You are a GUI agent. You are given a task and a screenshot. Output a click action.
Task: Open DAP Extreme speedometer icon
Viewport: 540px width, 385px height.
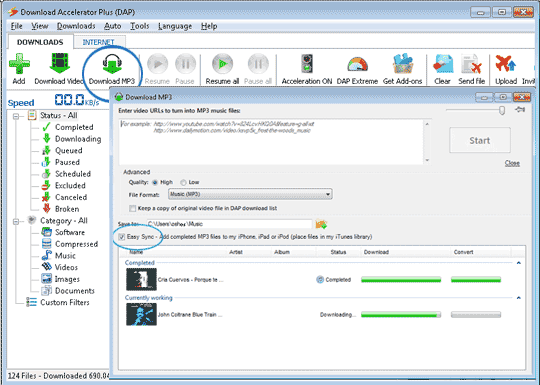pos(357,64)
